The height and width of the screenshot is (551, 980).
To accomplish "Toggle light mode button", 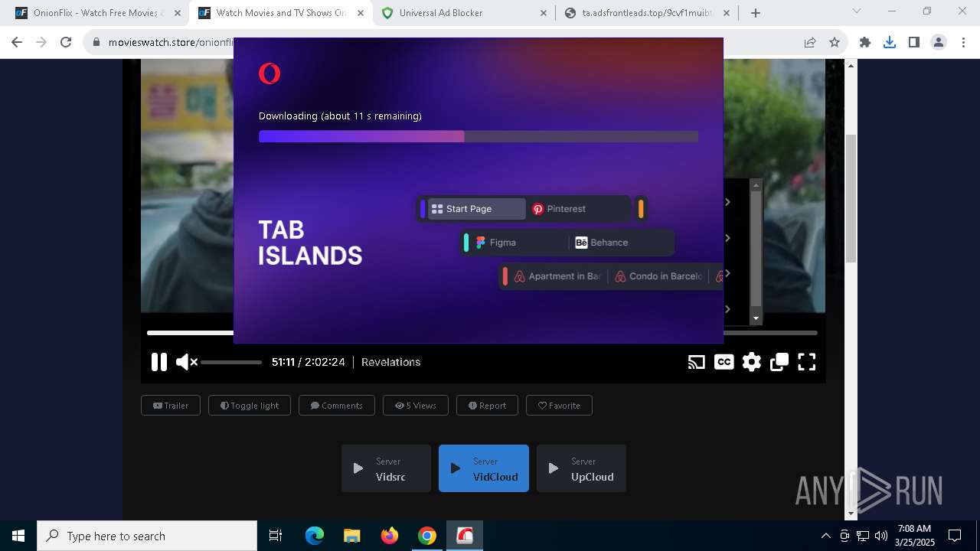I will [250, 406].
